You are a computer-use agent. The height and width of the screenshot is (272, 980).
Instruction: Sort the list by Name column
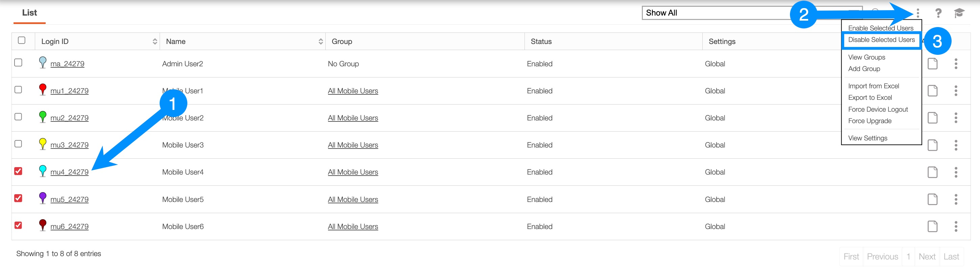point(320,42)
